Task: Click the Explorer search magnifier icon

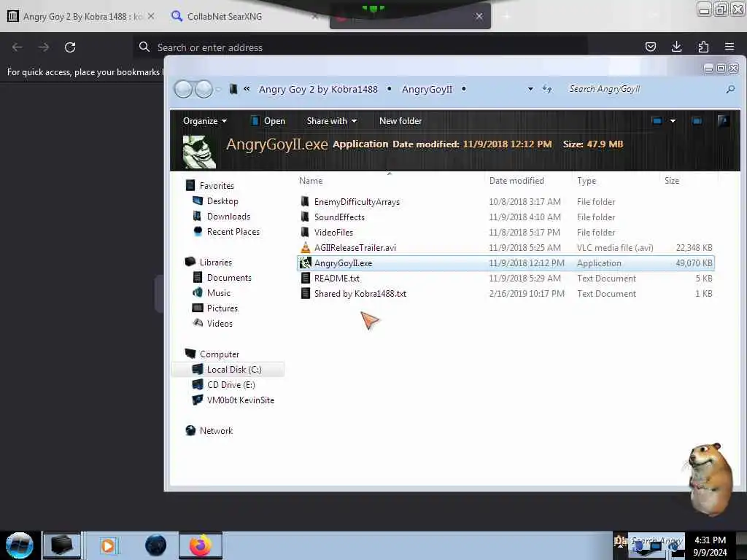Action: coord(729,89)
